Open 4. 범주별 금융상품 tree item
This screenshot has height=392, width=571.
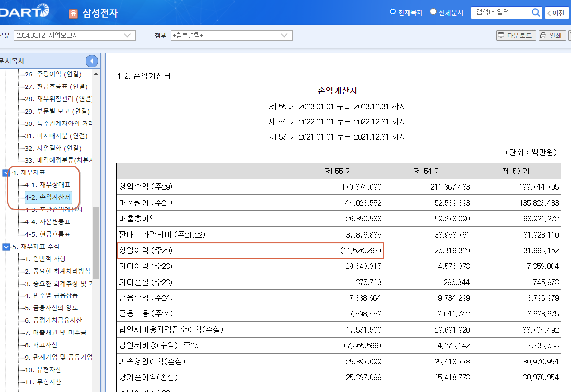click(51, 296)
